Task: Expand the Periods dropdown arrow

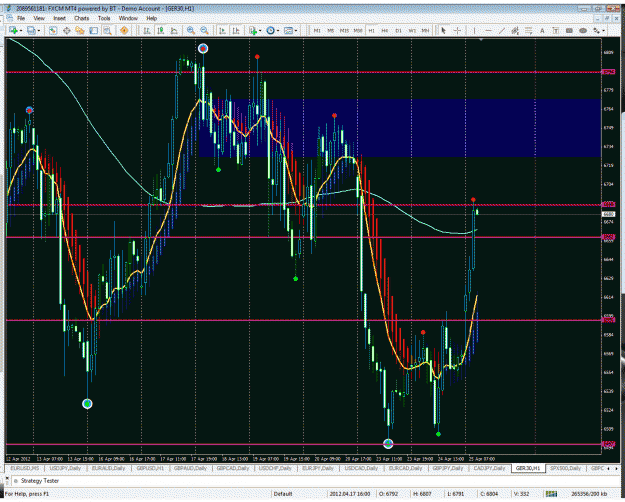Action: pos(278,30)
